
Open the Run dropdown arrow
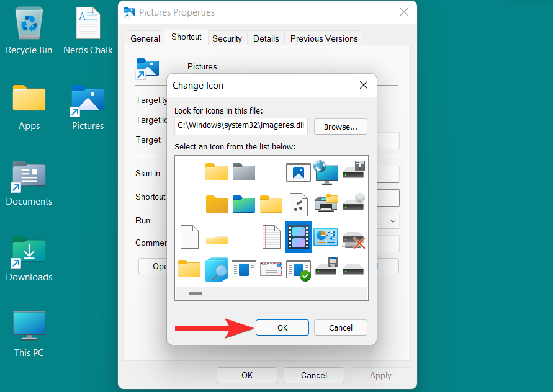click(393, 221)
